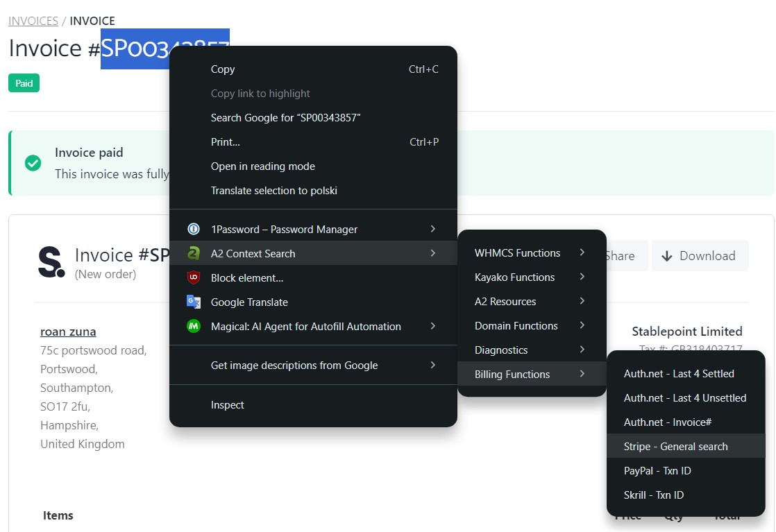Open Google Translate menu entry
This screenshot has height=532, width=776.
(313, 302)
